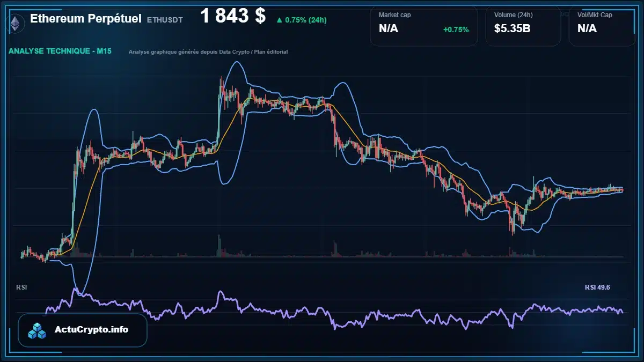
Task: Click the ETHUSDT ticker symbol
Action: [x=165, y=20]
